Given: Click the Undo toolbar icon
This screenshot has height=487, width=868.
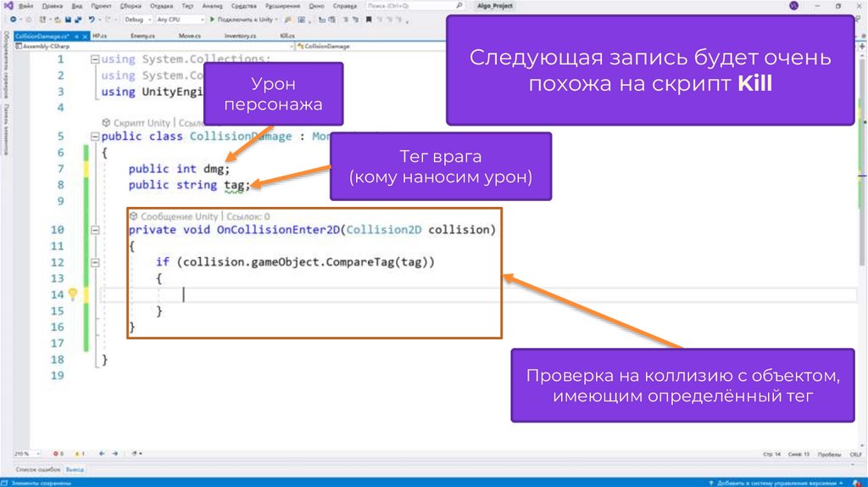Looking at the screenshot, I should pos(92,20).
